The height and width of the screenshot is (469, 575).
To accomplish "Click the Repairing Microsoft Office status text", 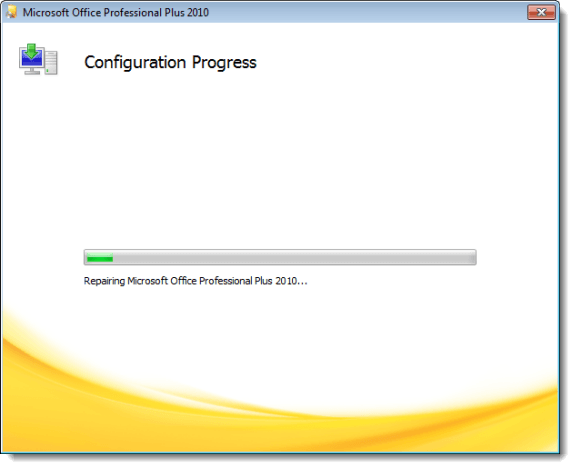I will point(195,281).
